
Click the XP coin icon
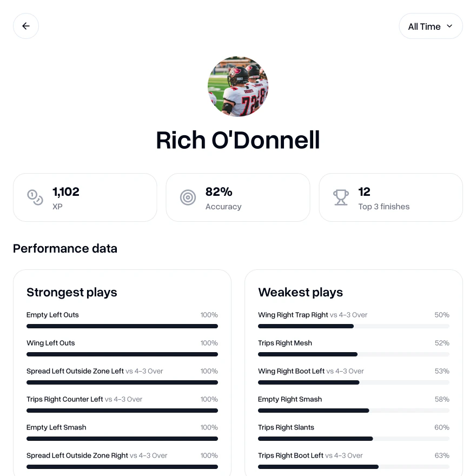(35, 197)
